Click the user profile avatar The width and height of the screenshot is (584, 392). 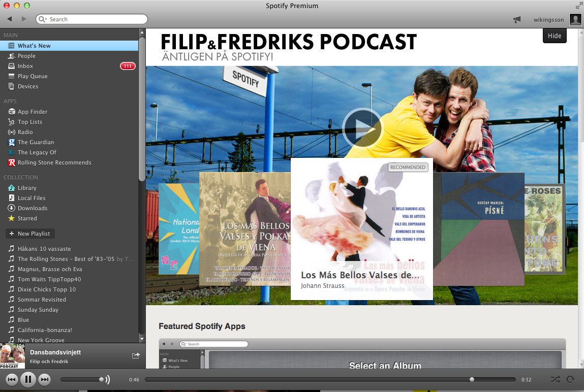pyautogui.click(x=575, y=19)
